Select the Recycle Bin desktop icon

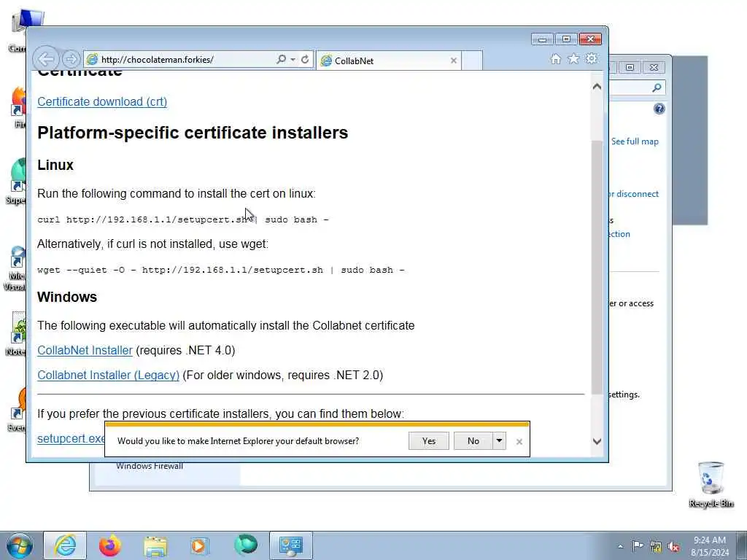coord(711,485)
